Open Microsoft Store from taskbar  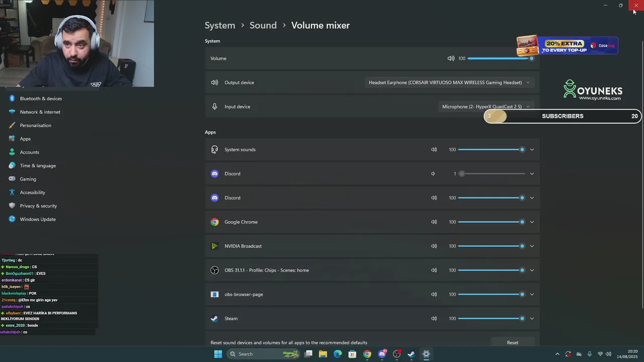pyautogui.click(x=352, y=354)
